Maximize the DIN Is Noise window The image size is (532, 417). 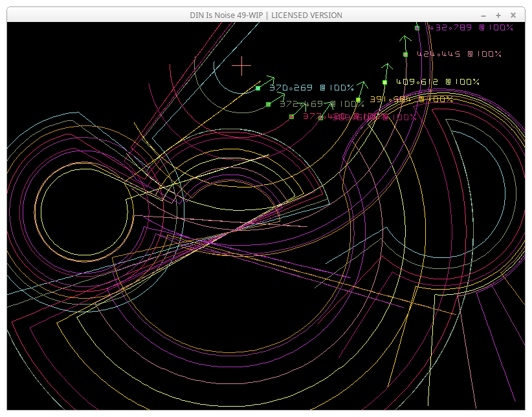(498, 16)
